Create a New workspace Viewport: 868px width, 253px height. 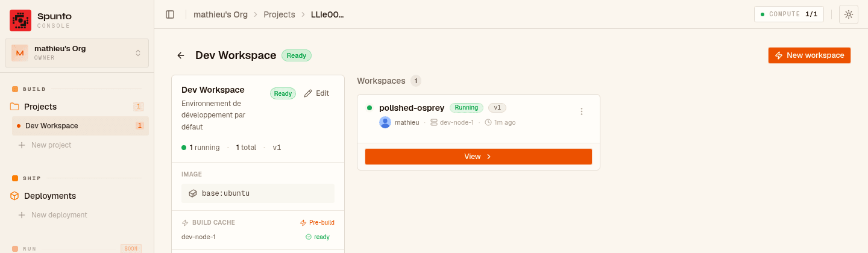click(x=810, y=55)
